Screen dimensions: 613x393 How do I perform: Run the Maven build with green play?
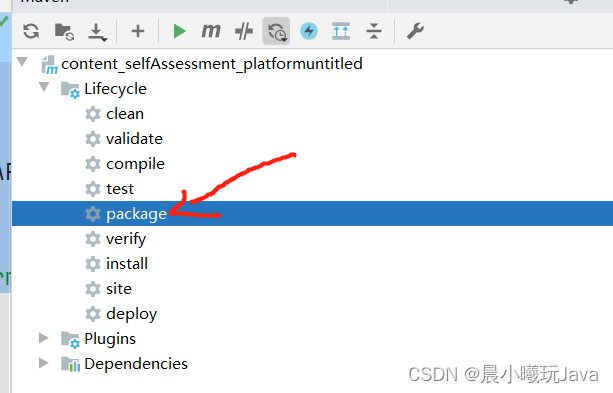179,31
